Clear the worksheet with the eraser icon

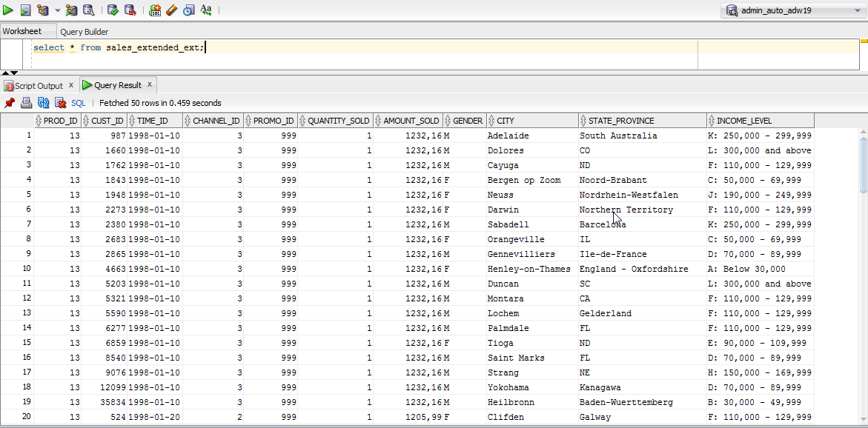click(x=172, y=10)
